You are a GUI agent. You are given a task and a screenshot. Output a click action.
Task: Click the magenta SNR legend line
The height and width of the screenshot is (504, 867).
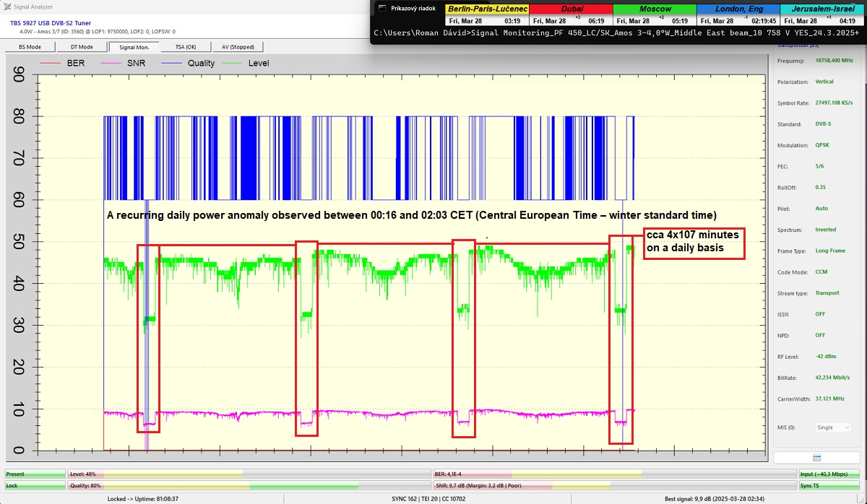(x=111, y=63)
